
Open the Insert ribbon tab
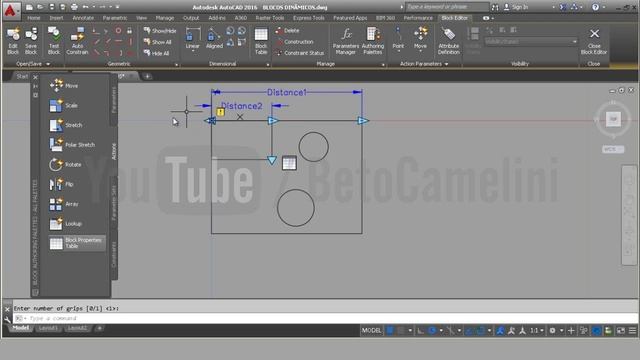[56, 18]
